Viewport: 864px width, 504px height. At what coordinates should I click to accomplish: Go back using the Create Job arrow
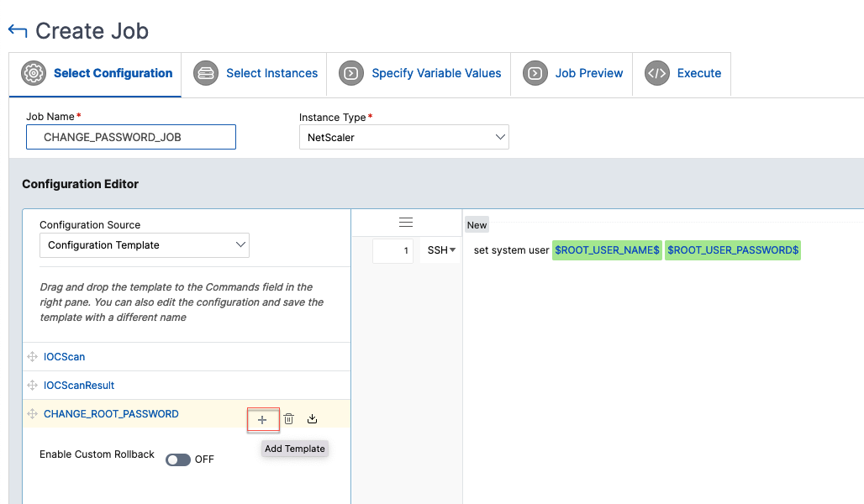coord(18,31)
